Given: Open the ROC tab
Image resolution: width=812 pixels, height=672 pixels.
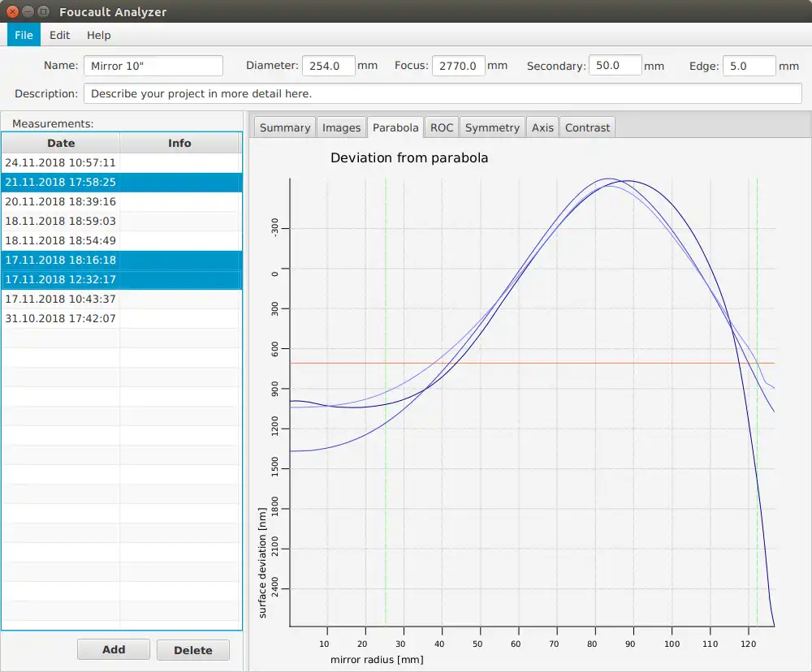Looking at the screenshot, I should point(442,127).
